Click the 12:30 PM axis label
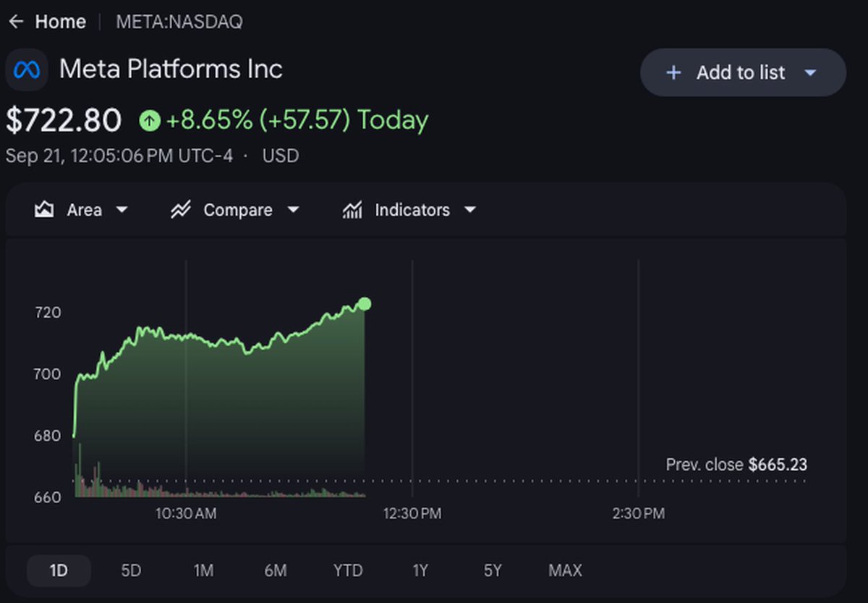Screen dimensions: 868x603 412,513
